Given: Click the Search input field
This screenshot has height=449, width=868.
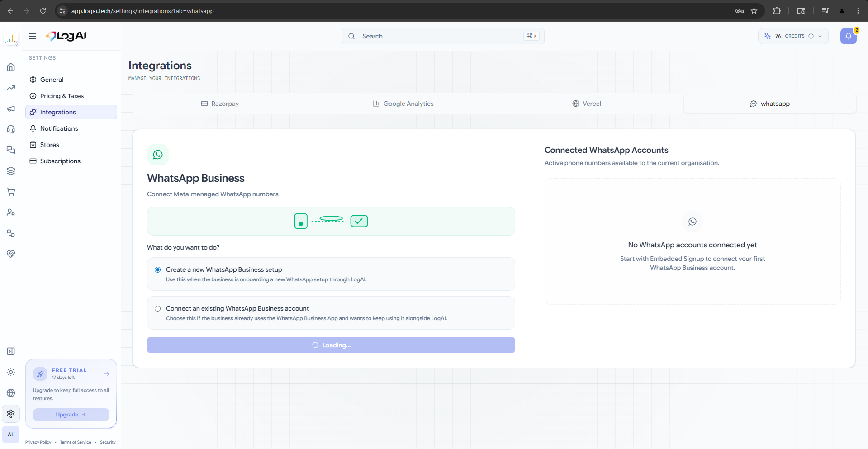Looking at the screenshot, I should click(443, 36).
